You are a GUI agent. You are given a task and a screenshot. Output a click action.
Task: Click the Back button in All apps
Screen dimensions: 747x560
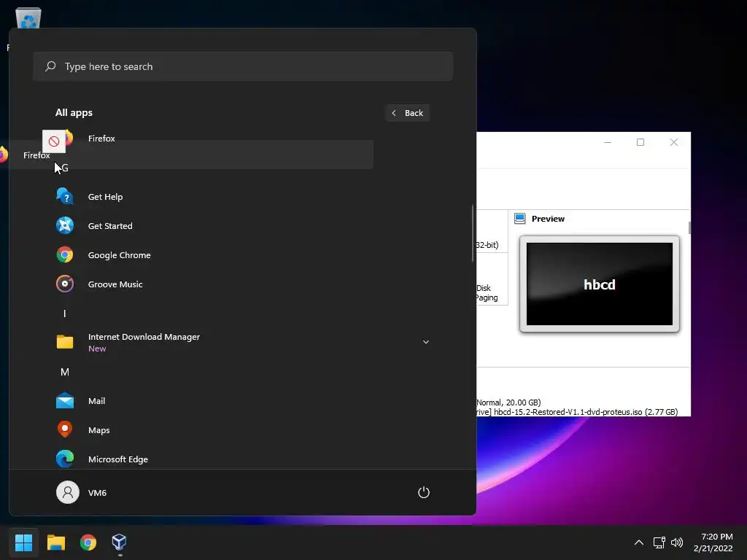tap(408, 113)
